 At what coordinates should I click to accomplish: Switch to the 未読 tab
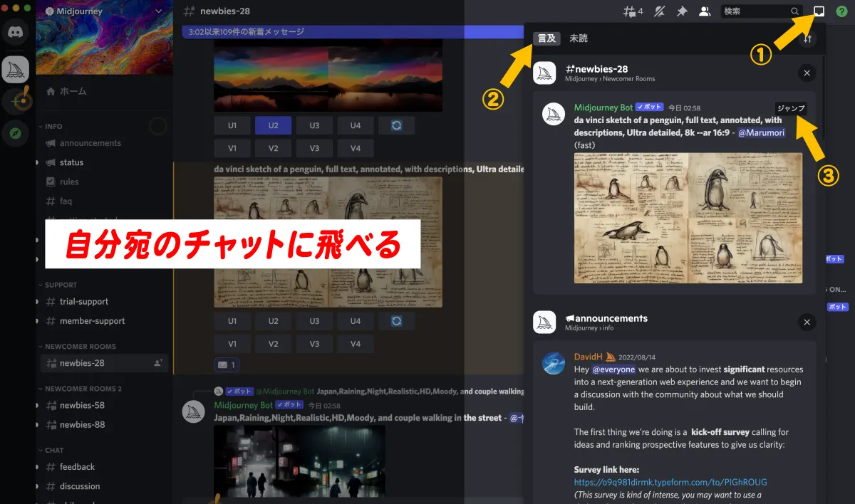(x=579, y=38)
